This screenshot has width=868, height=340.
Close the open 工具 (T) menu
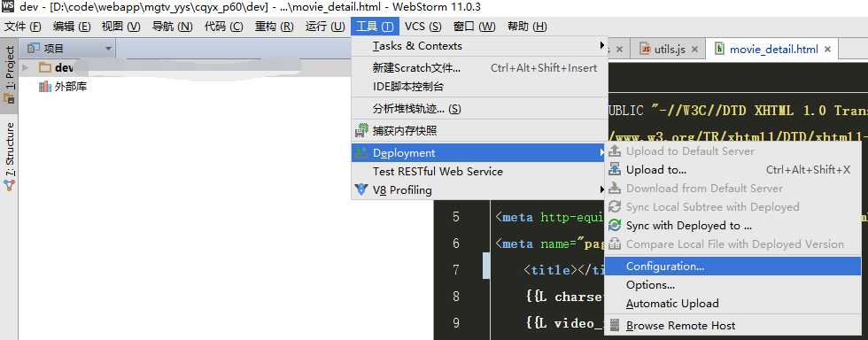click(375, 27)
